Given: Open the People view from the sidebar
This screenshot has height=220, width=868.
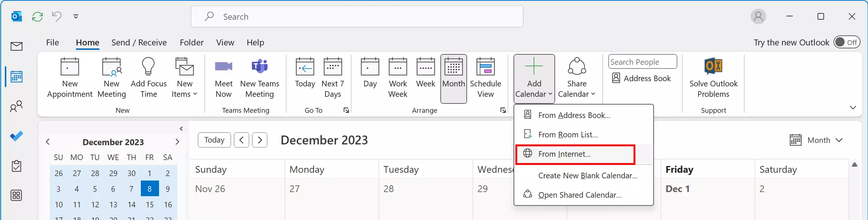Looking at the screenshot, I should (x=16, y=106).
